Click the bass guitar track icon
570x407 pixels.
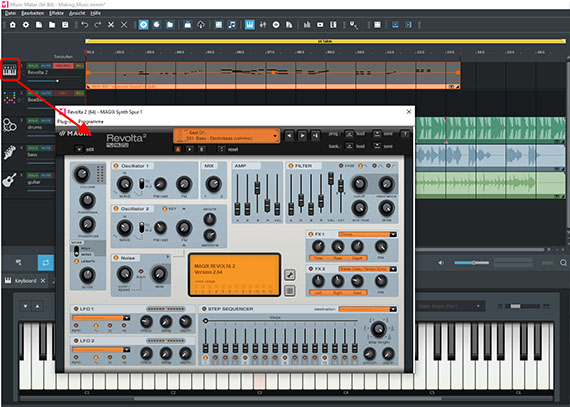(9, 152)
